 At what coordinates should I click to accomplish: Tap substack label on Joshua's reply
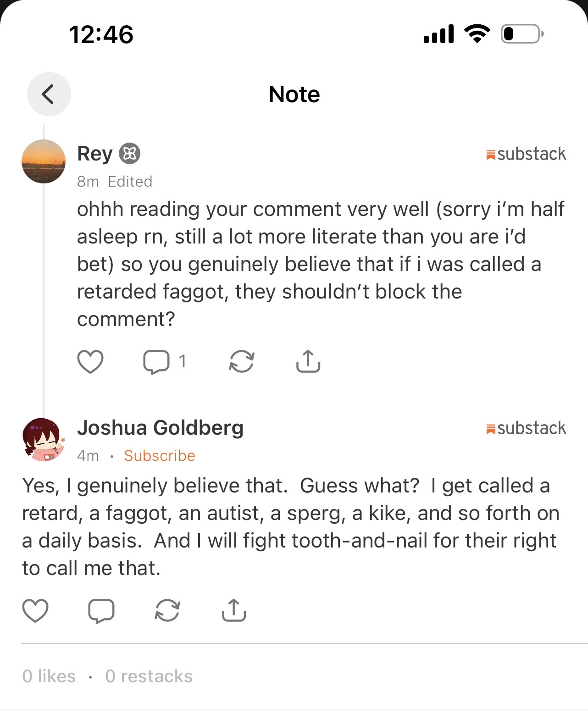coord(526,428)
